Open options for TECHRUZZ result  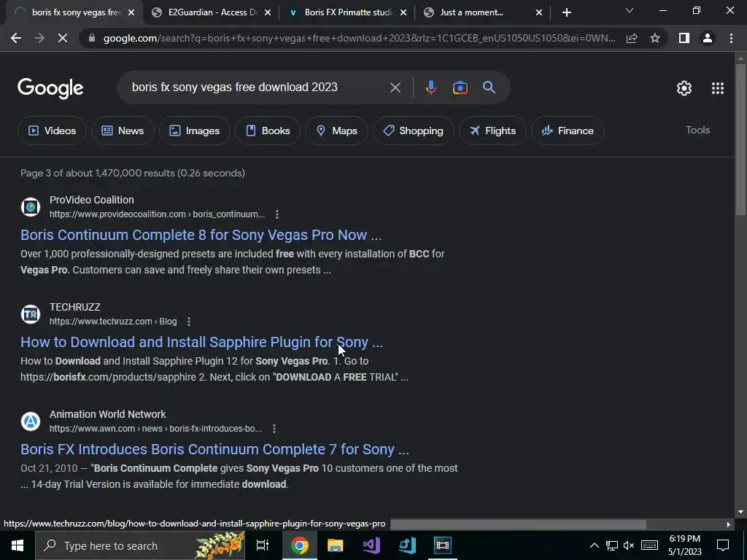189,322
